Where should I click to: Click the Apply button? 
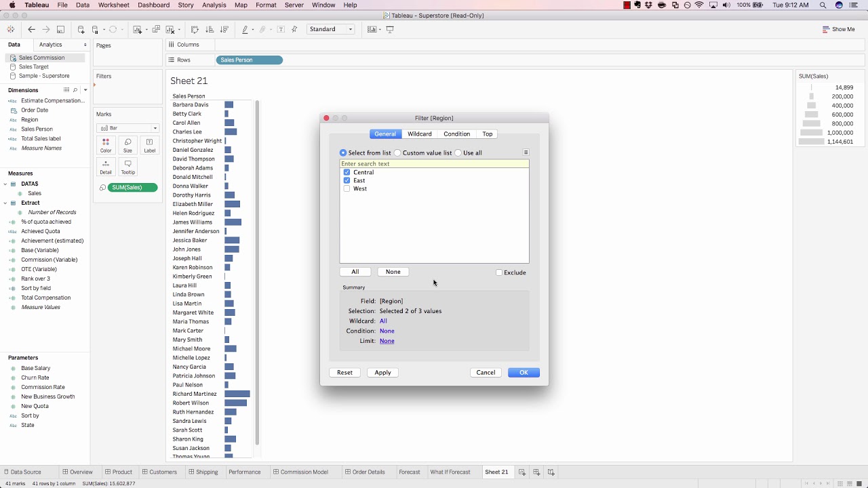[x=382, y=372]
